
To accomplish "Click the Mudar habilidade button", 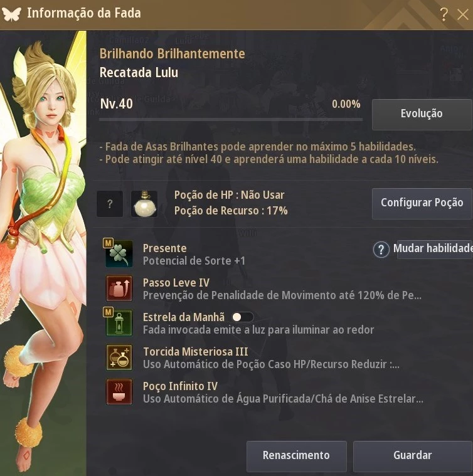I will coord(435,249).
